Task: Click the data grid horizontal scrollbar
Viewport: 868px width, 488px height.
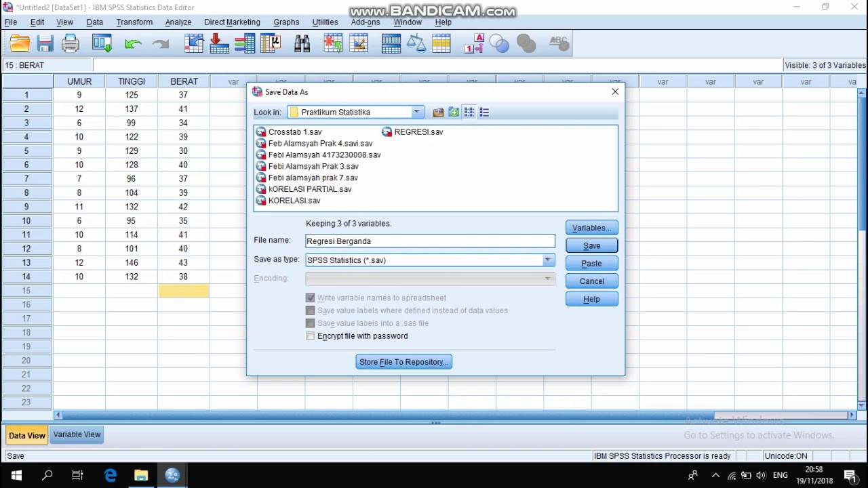Action: coord(455,415)
